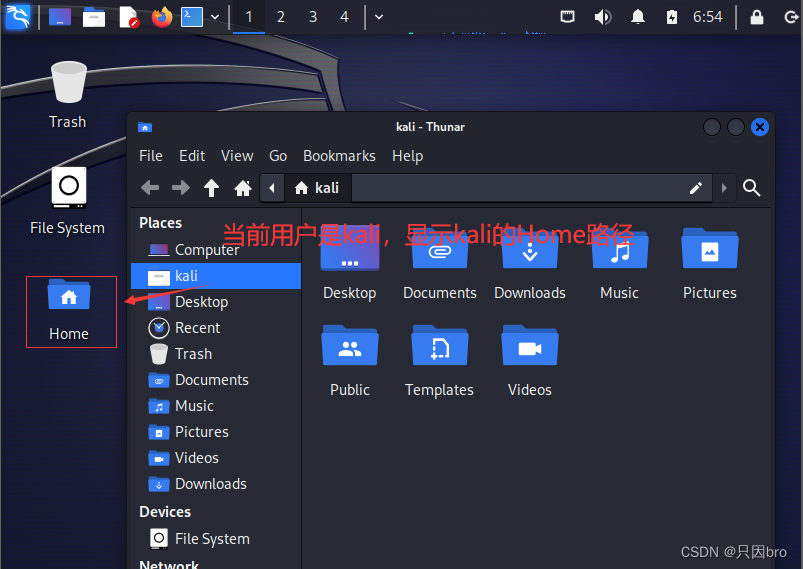Select the File System desktop icon
The height and width of the screenshot is (569, 803).
[68, 201]
